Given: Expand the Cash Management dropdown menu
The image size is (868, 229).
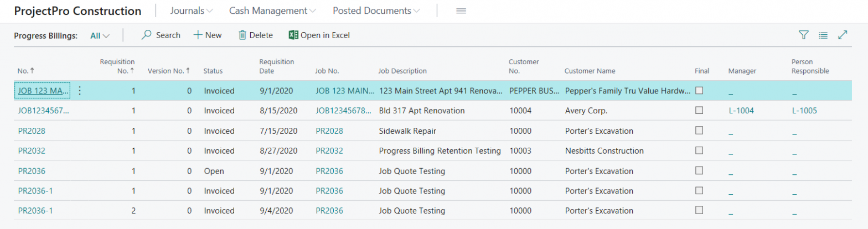Looking at the screenshot, I should [272, 11].
